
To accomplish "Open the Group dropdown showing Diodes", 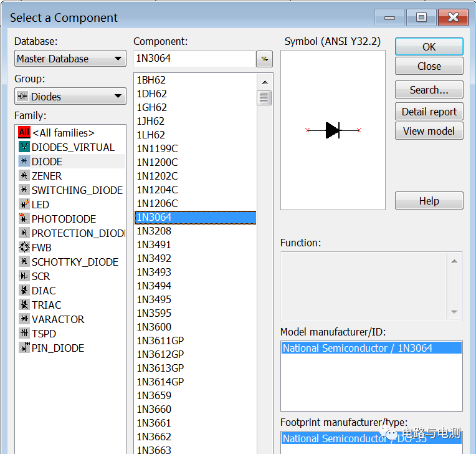I will pos(70,96).
